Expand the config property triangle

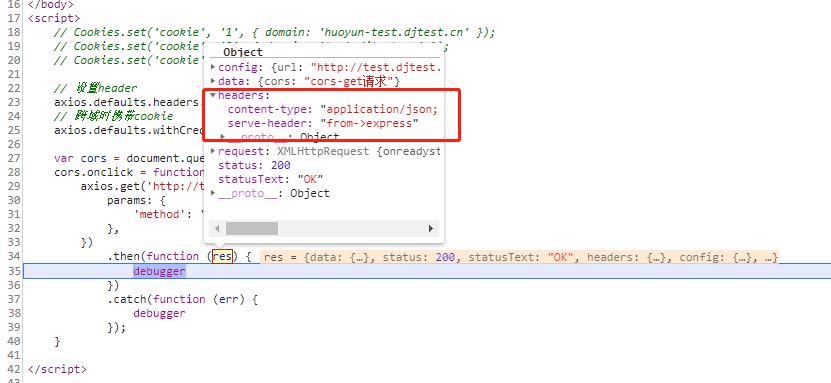[x=213, y=67]
